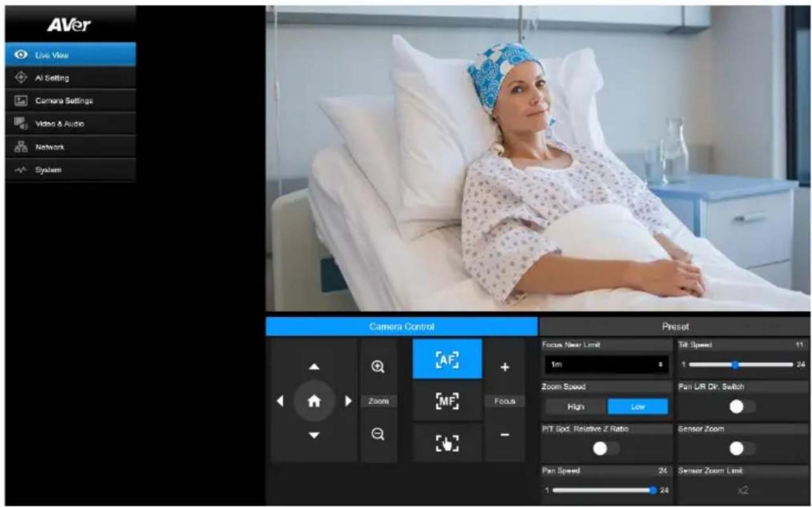Click the Video & Audio icon

pyautogui.click(x=21, y=124)
